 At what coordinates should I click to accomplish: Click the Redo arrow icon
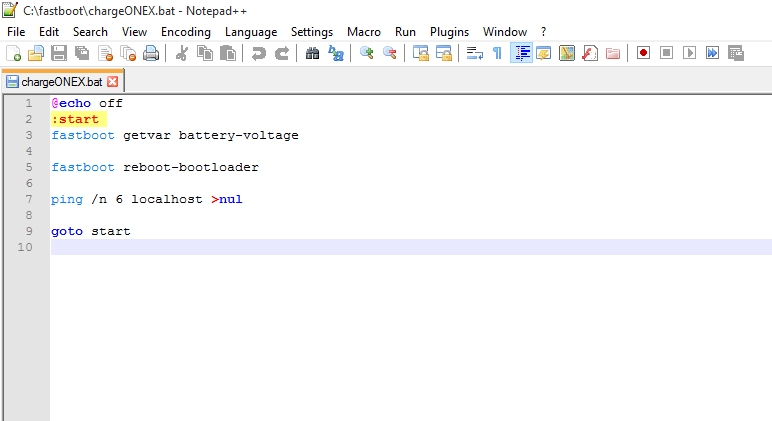tap(282, 53)
